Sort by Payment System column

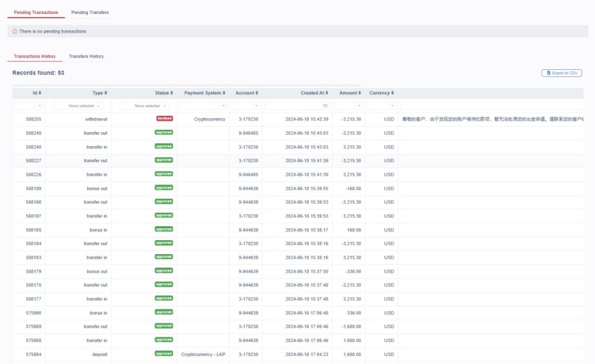tap(204, 93)
